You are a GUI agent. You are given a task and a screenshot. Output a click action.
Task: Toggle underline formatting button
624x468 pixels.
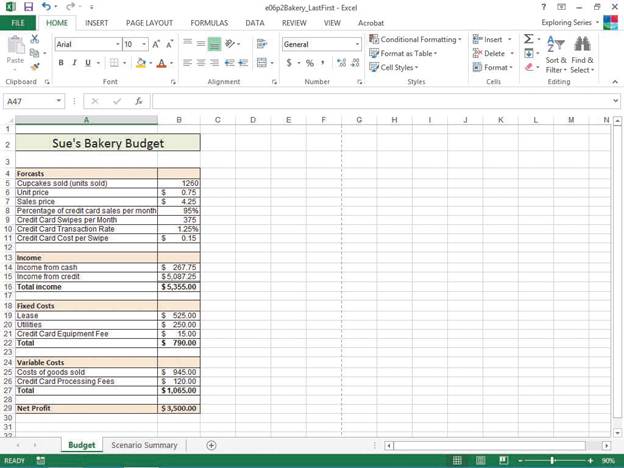pyautogui.click(x=87, y=63)
